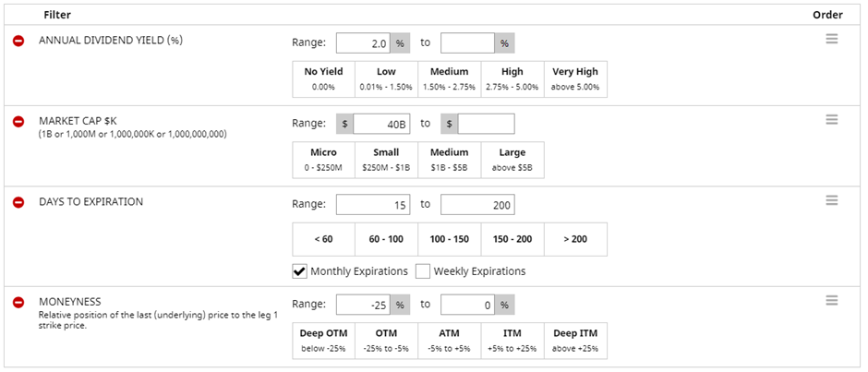Choose the Large market cap preset
Screen dimensions: 868x372
point(512,159)
